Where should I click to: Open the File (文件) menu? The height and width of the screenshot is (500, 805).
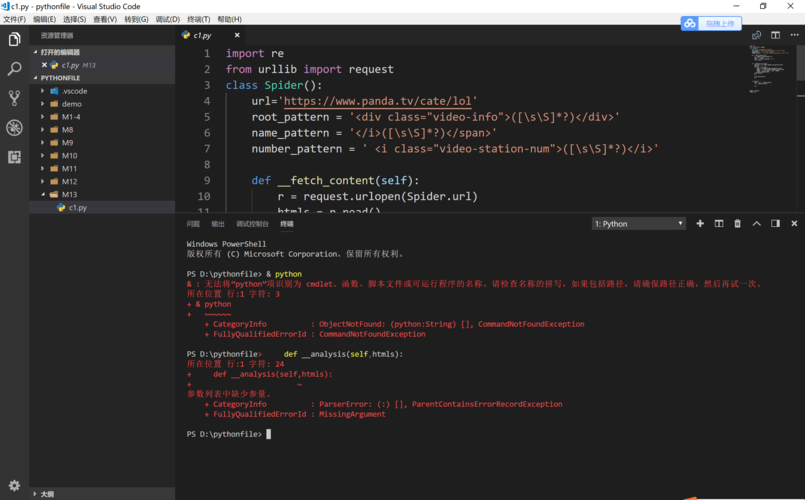click(x=14, y=19)
